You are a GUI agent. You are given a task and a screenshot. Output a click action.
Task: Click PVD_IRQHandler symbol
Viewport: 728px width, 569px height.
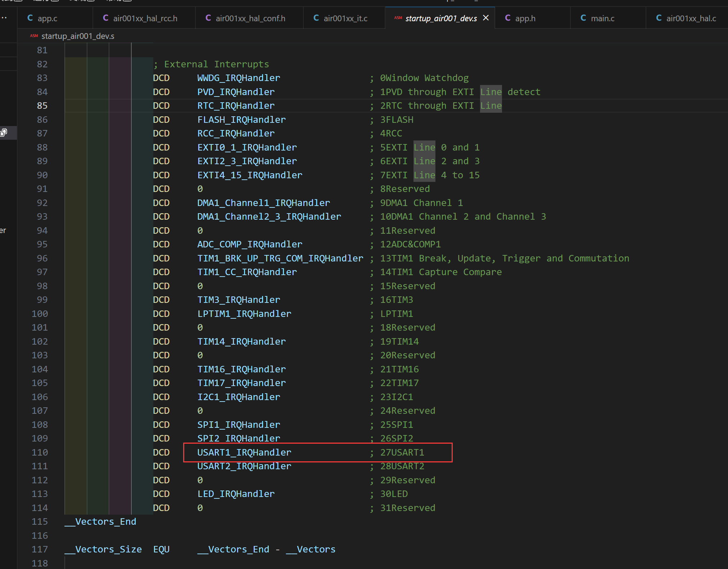coord(236,92)
